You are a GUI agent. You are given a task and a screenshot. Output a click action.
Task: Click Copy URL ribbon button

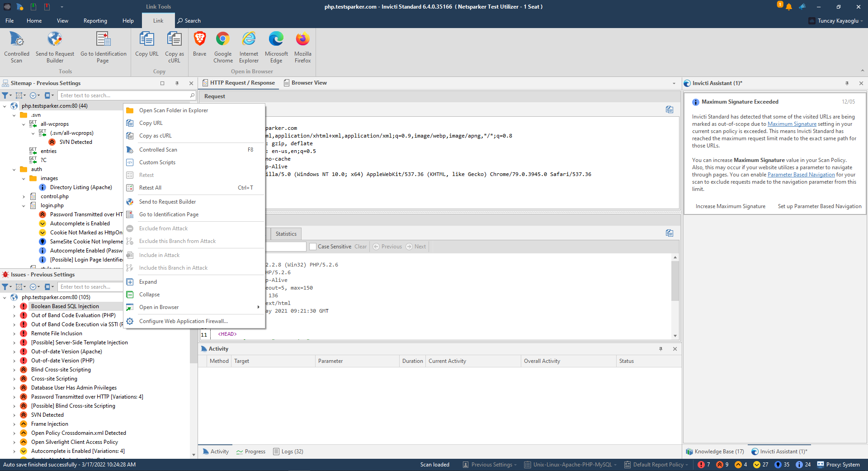coord(147,44)
